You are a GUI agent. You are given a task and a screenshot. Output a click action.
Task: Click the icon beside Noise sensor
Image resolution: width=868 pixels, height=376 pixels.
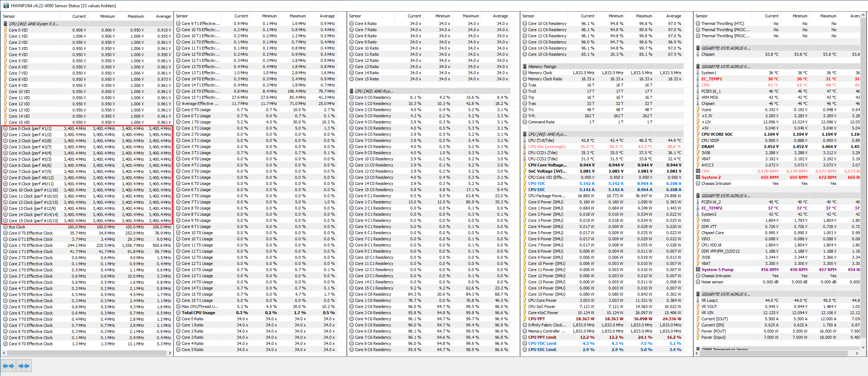tap(698, 282)
